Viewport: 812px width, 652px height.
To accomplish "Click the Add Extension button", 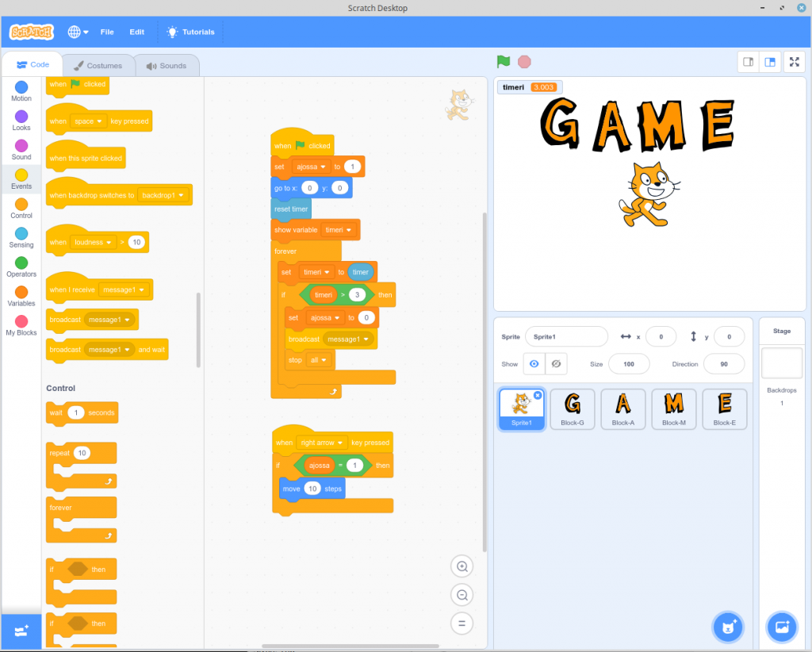I will tap(21, 631).
